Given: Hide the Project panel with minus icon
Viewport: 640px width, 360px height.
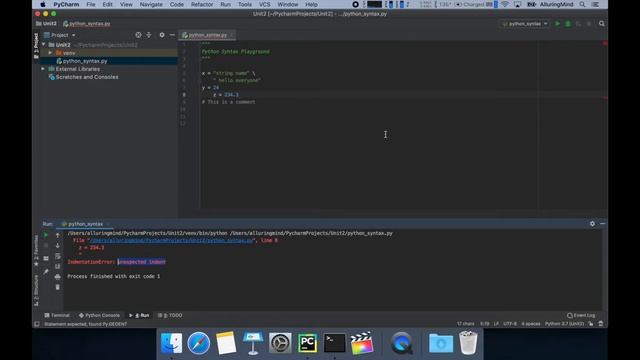Looking at the screenshot, I should [172, 35].
